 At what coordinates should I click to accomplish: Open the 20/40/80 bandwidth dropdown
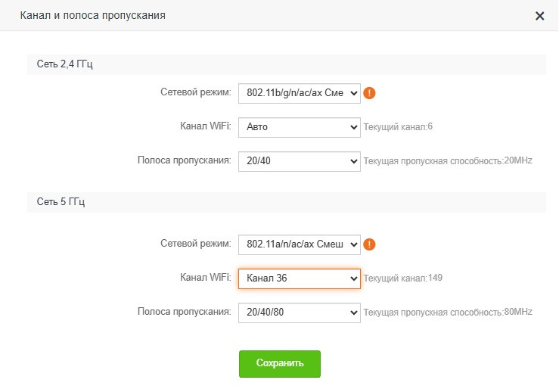tap(300, 312)
